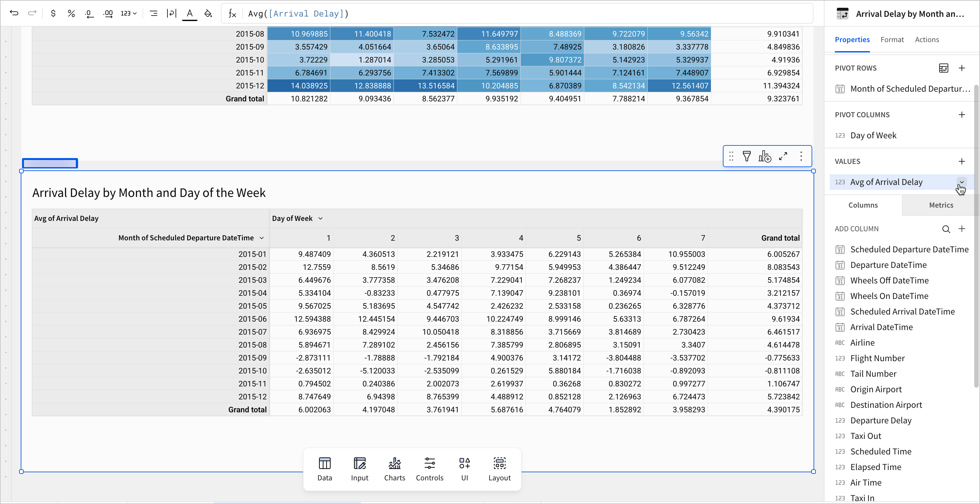Click the add child chart icon
The height and width of the screenshot is (504, 980).
click(x=764, y=156)
